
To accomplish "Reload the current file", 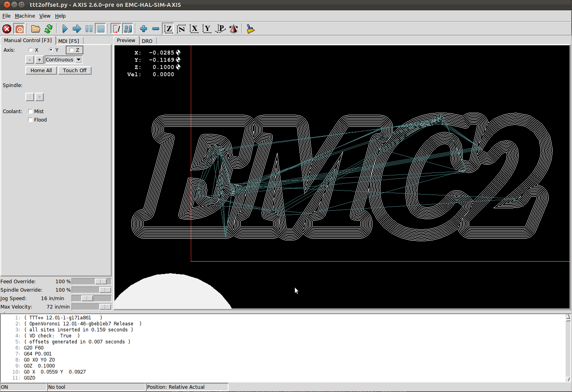I will (x=49, y=29).
